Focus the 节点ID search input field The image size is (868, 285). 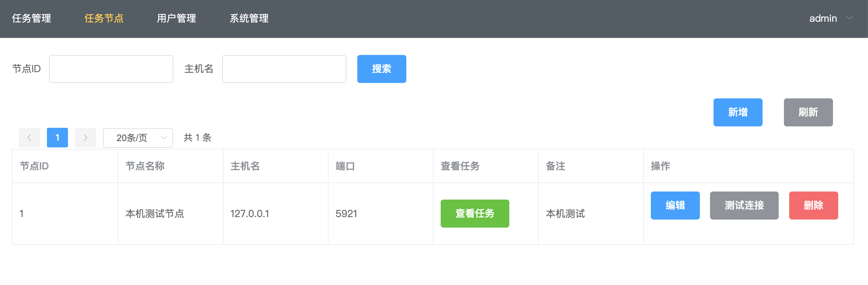(111, 69)
